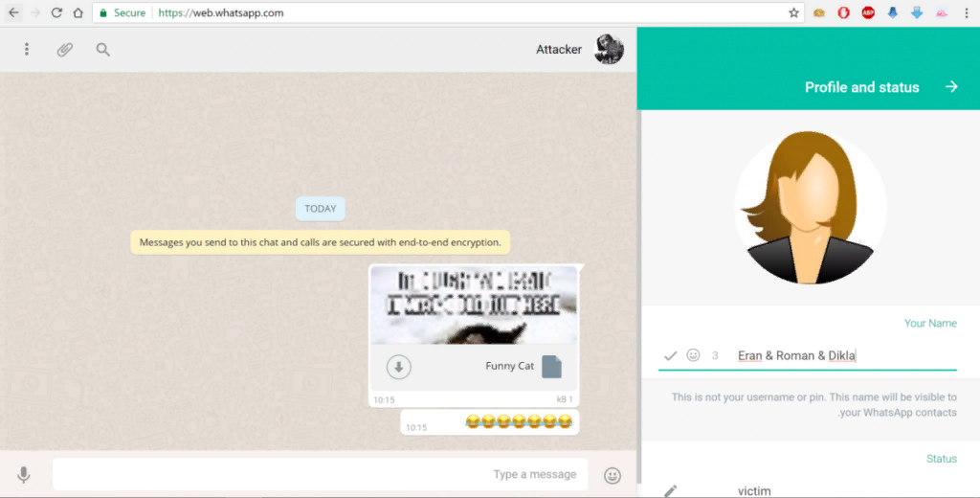Edit status with the pencil icon
Screen dimensions: 980x498
670,490
